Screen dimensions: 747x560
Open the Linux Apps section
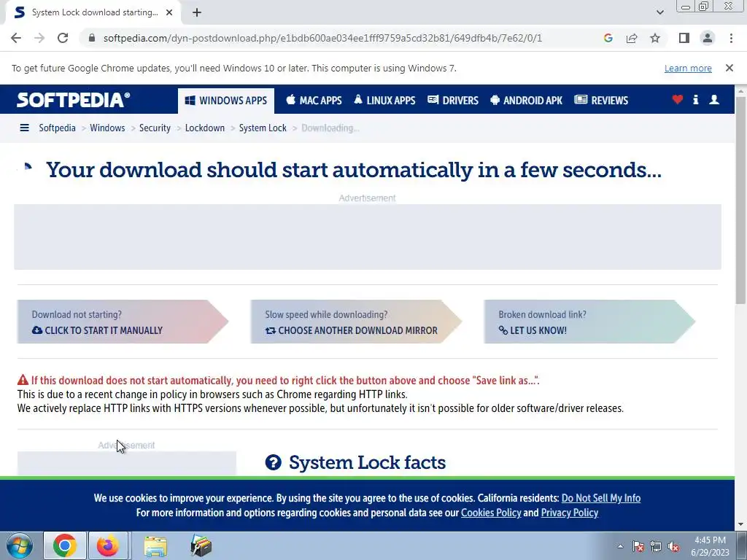point(384,101)
